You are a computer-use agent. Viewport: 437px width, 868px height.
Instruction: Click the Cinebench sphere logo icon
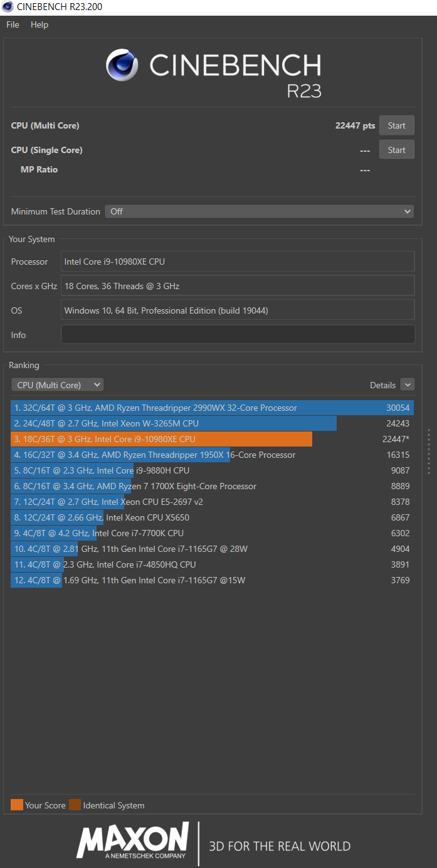tap(122, 65)
